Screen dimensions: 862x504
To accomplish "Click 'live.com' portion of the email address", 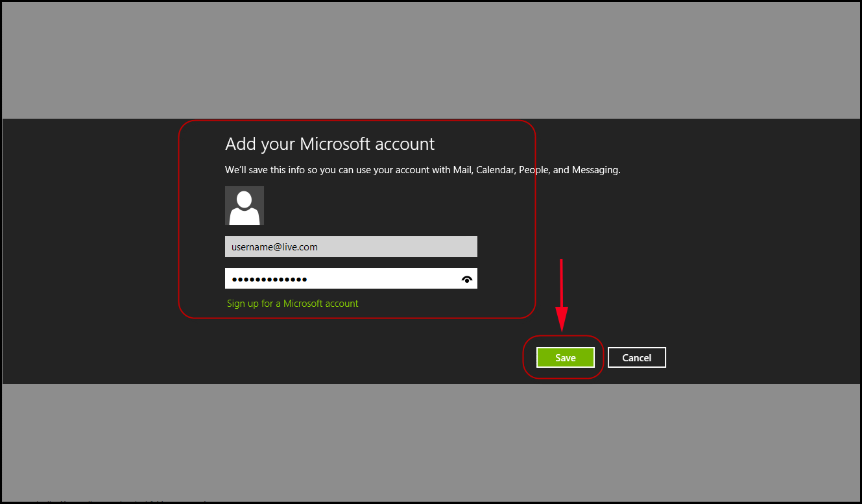I will click(299, 247).
